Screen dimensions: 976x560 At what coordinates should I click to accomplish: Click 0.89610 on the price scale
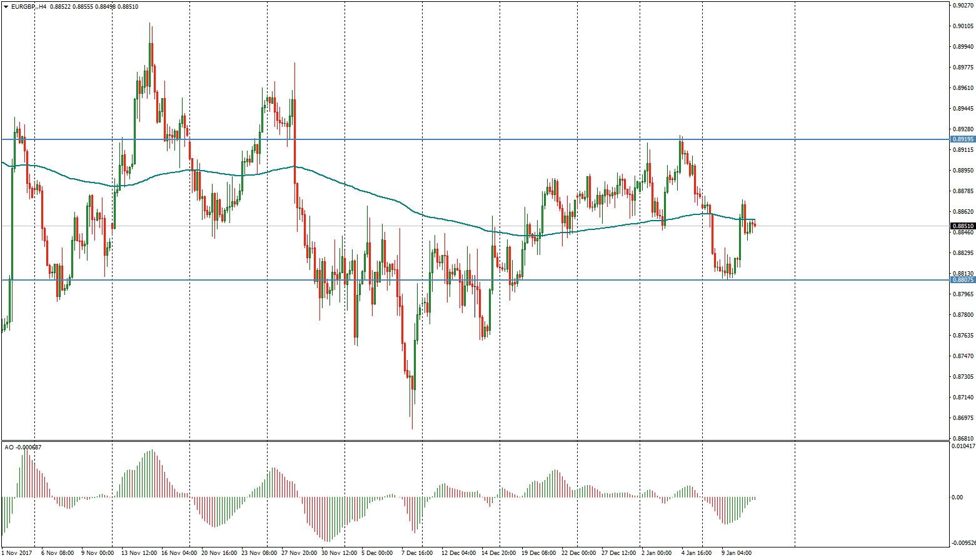pyautogui.click(x=963, y=88)
